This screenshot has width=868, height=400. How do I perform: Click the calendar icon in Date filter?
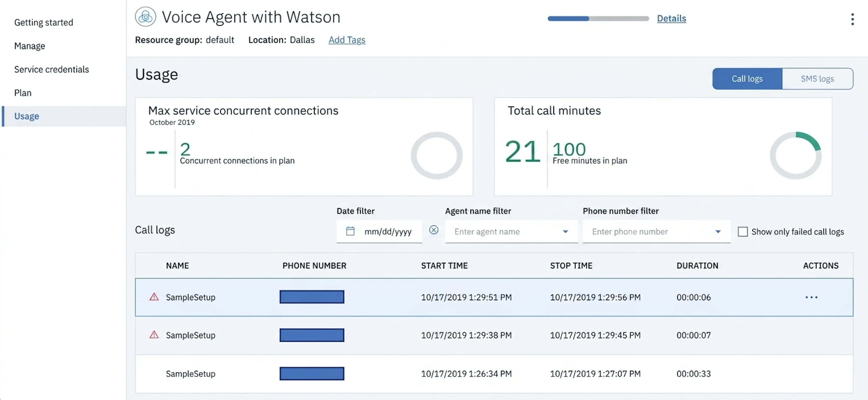coord(350,231)
